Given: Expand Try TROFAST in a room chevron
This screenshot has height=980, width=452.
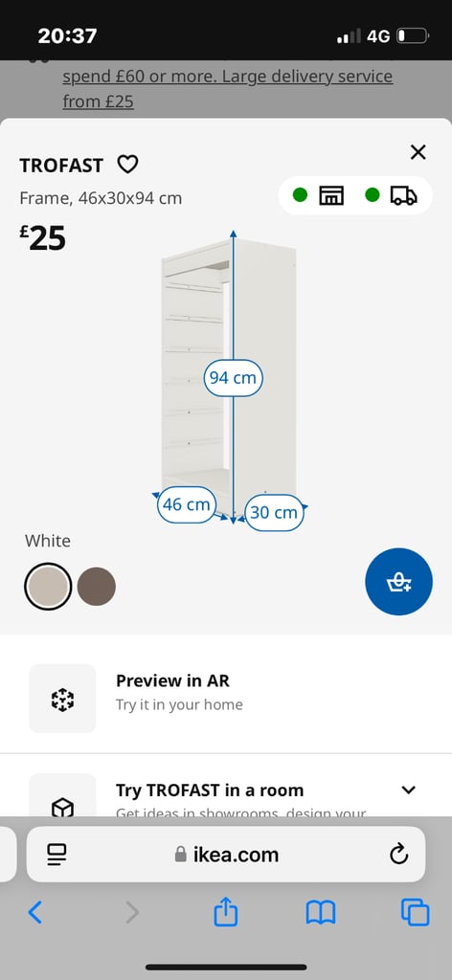Looking at the screenshot, I should 408,790.
